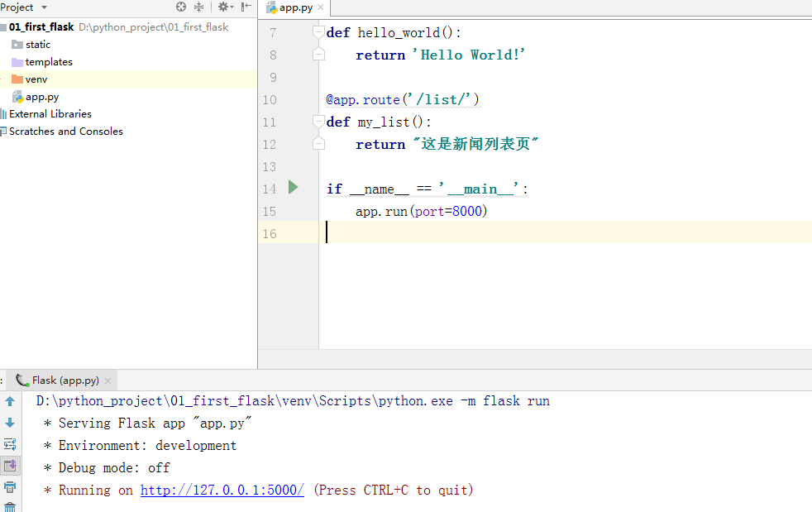Click line number 9 in the gutter
Screen dimensions: 812x512
pyautogui.click(x=273, y=78)
